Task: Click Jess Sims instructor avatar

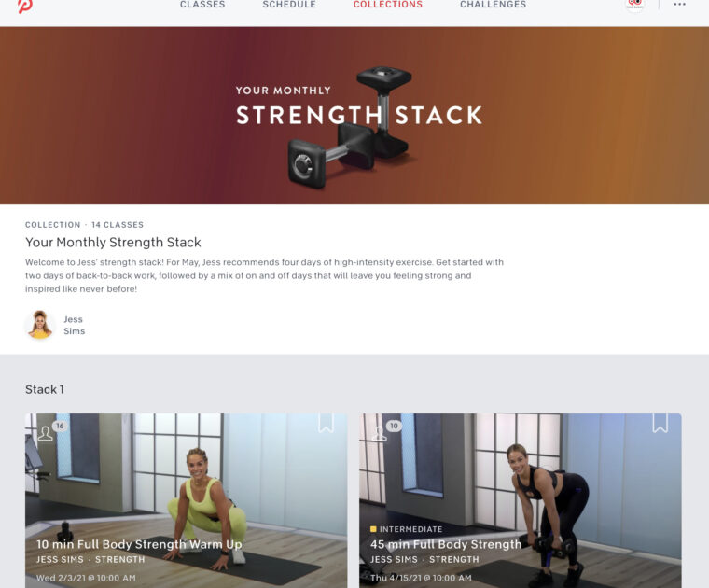Action: click(x=40, y=324)
